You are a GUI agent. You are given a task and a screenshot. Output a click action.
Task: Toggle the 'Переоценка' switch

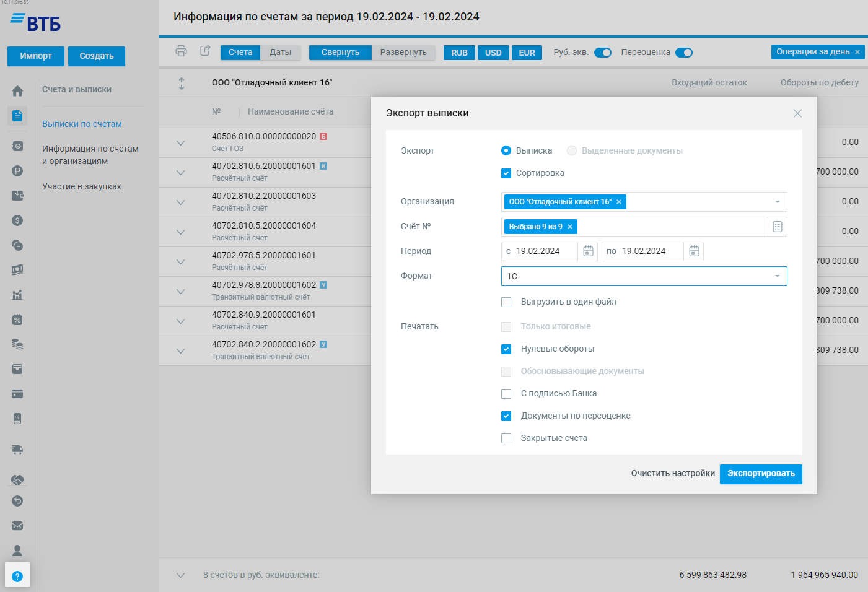click(683, 53)
